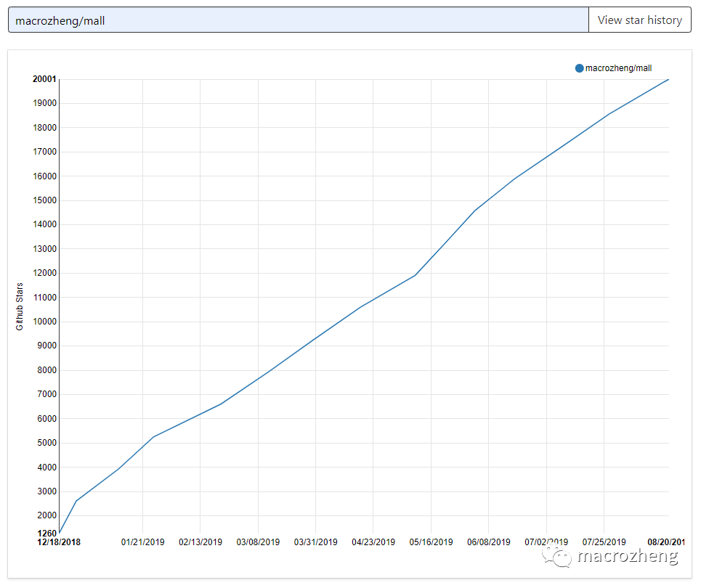
Task: Click the 04/23/2019 x-axis date
Action: 373,542
